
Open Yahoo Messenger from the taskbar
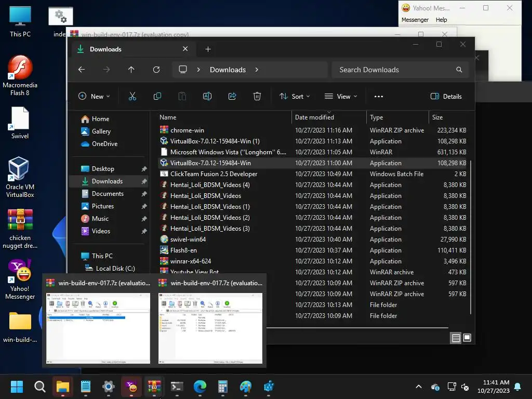tap(131, 387)
